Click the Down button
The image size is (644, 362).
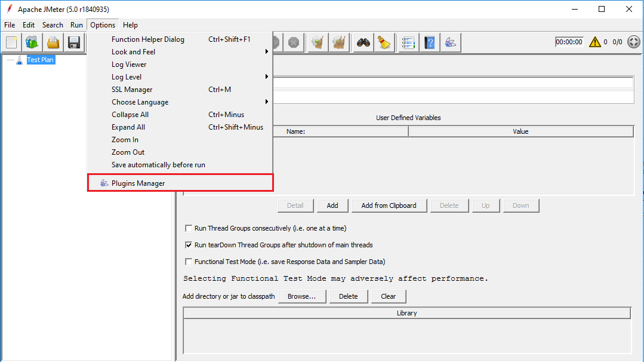coord(521,205)
